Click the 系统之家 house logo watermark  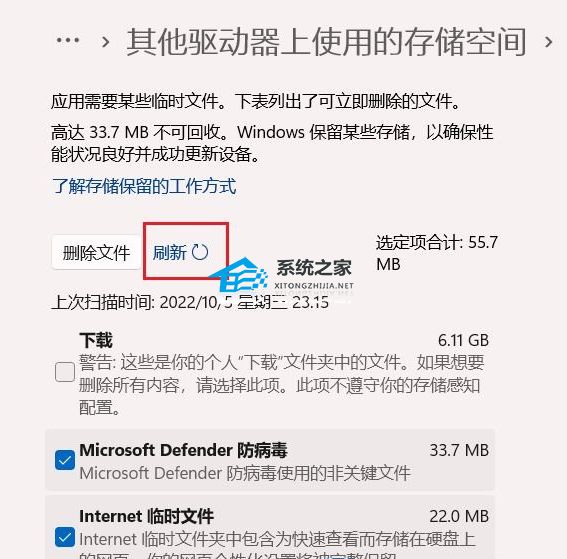pyautogui.click(x=239, y=275)
